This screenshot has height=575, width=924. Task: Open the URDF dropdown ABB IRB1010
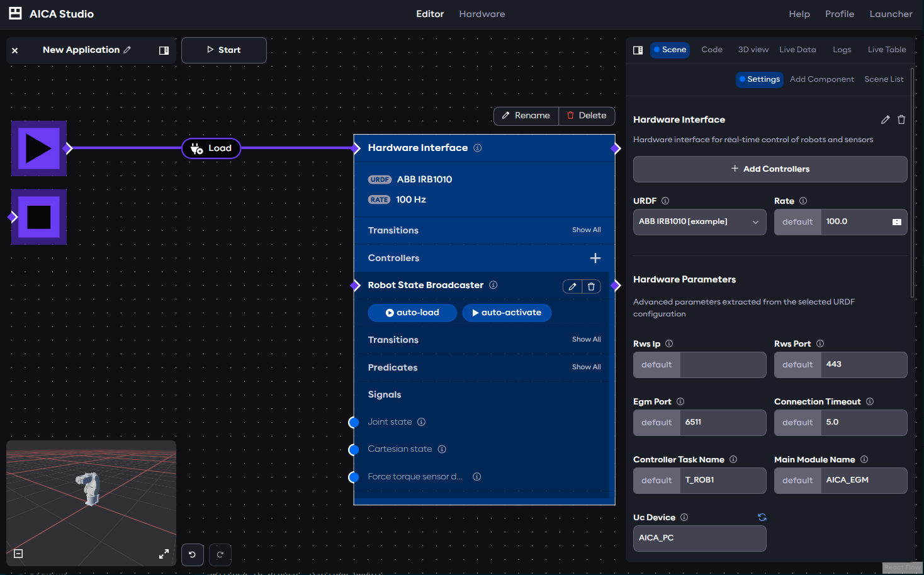[x=699, y=222]
